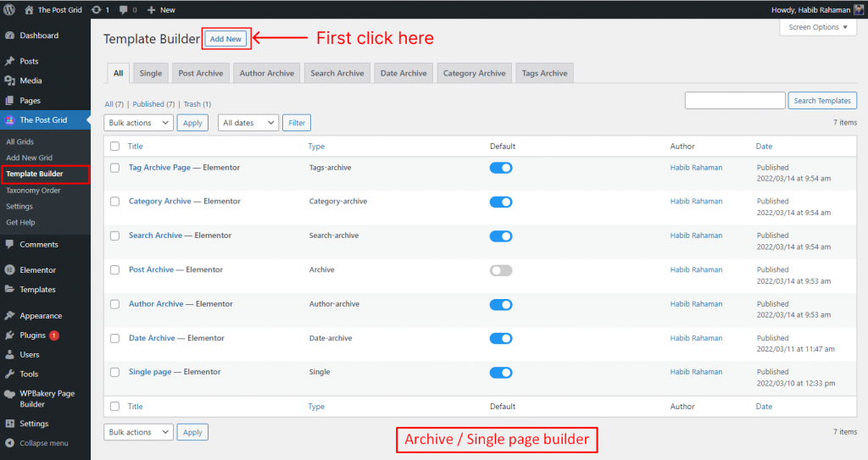Click the WPBakery Page Builder icon

point(9,394)
